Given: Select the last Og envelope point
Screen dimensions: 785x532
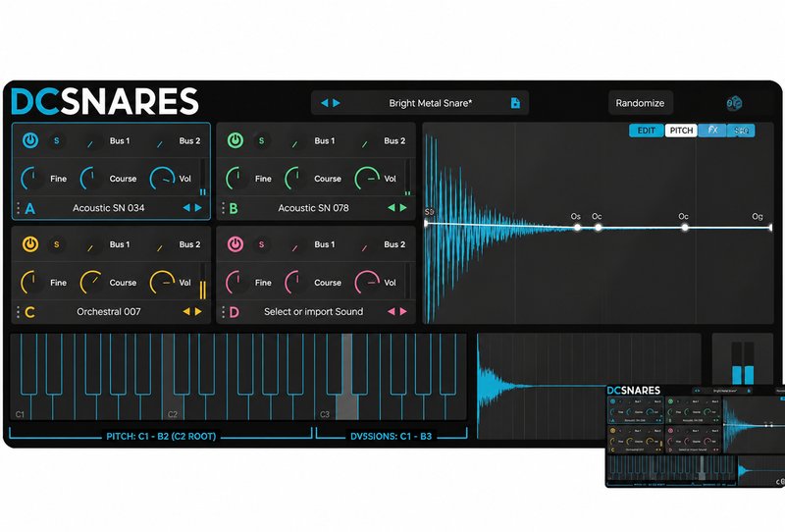Looking at the screenshot, I should [770, 228].
